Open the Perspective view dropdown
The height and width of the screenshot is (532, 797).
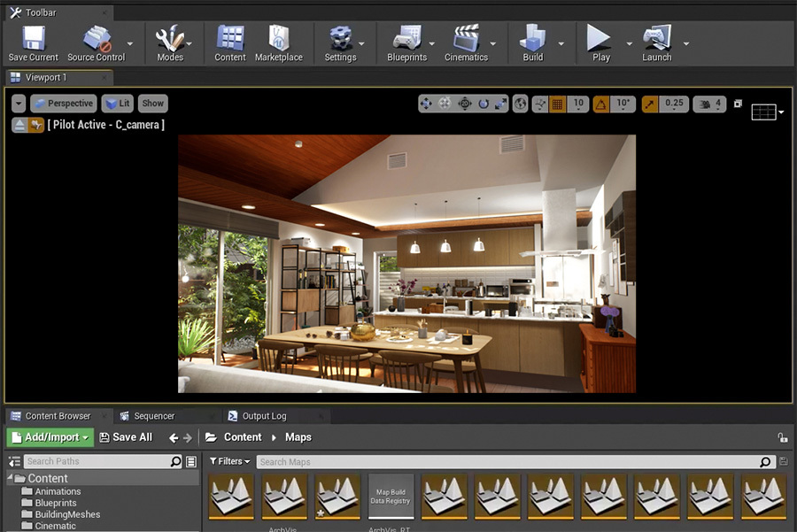63,103
